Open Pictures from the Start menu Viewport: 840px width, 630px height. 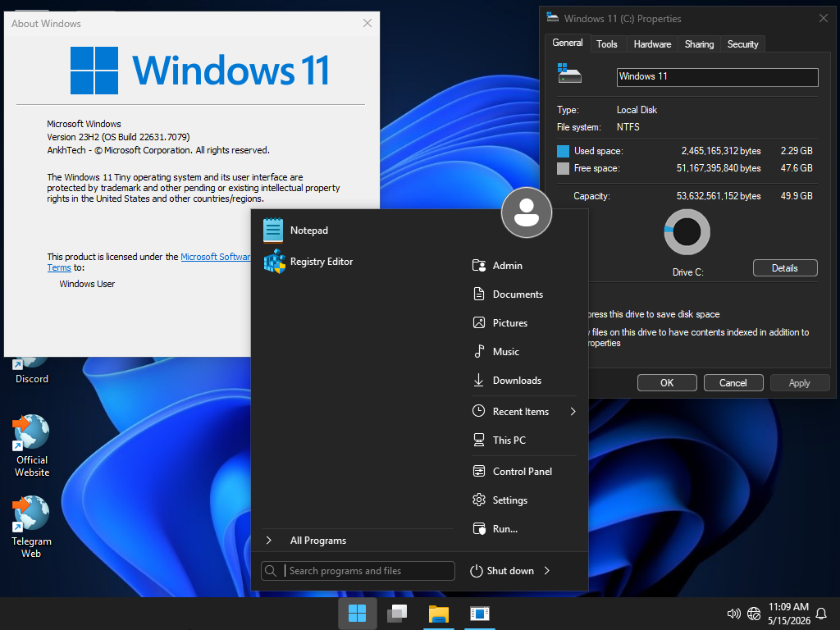[x=500, y=323]
